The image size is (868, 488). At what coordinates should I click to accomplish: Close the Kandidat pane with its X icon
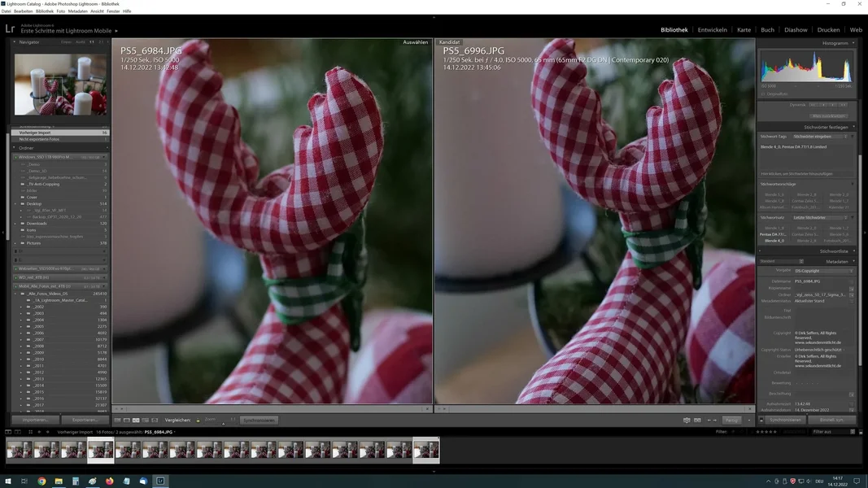(x=749, y=409)
